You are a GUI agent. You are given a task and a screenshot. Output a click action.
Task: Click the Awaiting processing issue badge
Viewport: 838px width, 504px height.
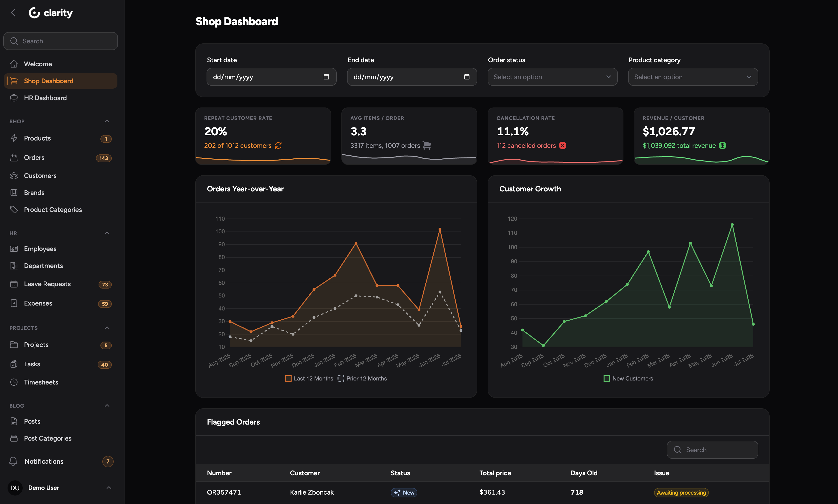pyautogui.click(x=681, y=492)
